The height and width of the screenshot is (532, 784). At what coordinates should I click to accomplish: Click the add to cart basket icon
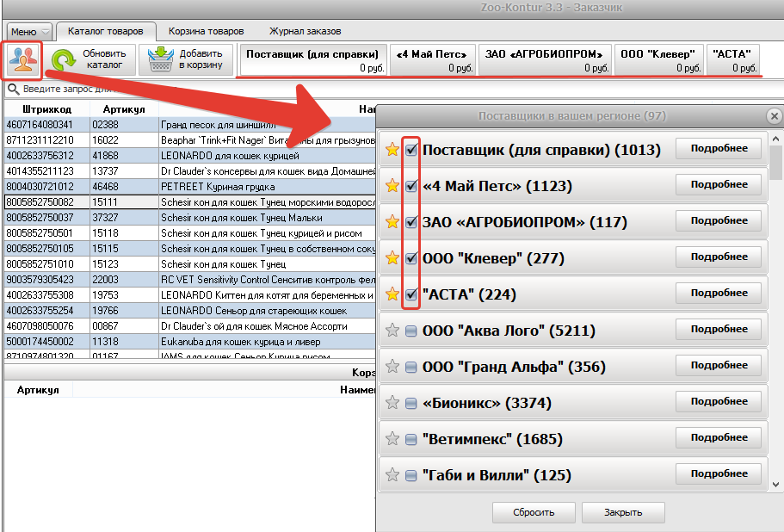(x=160, y=59)
